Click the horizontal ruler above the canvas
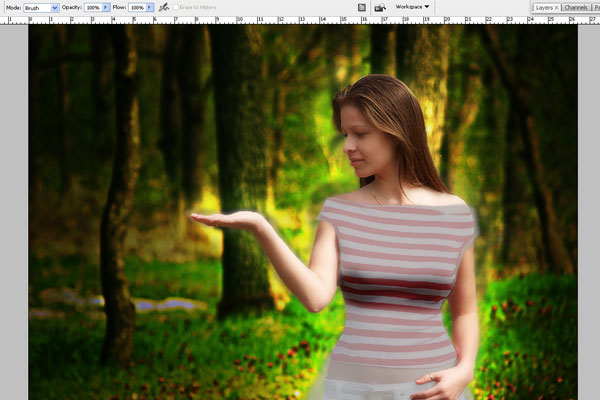This screenshot has height=400, width=600. (300, 20)
